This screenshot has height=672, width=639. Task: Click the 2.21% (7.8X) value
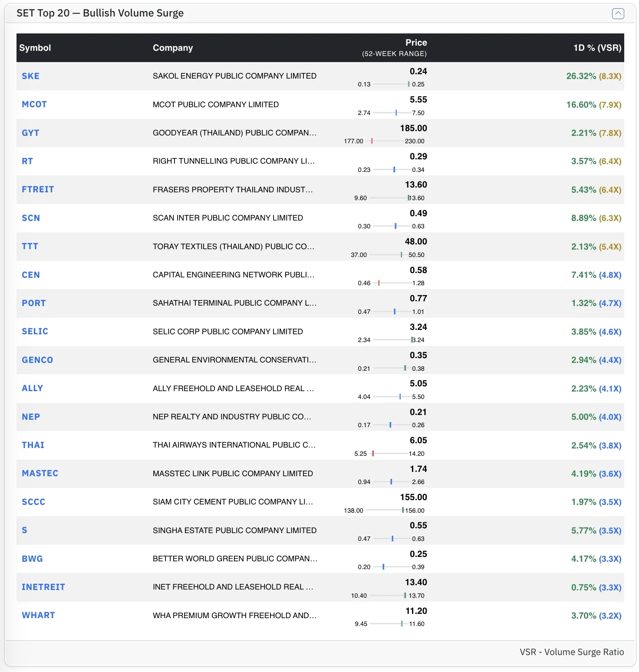[596, 133]
